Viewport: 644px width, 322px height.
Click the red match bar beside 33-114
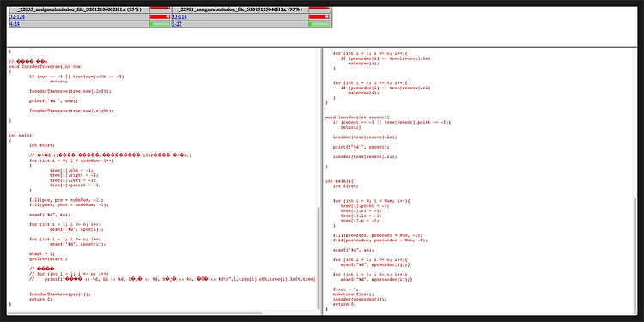319,17
